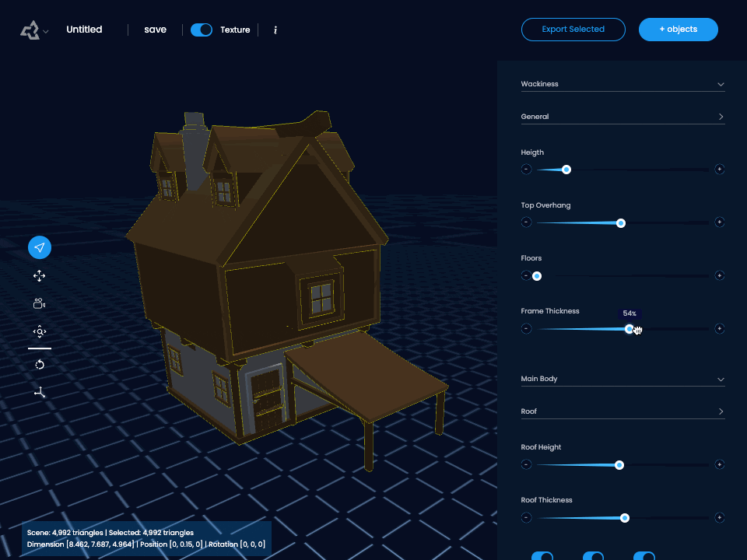Open the dropdown arrow beside the logo
747x560 pixels.
coord(46,31)
